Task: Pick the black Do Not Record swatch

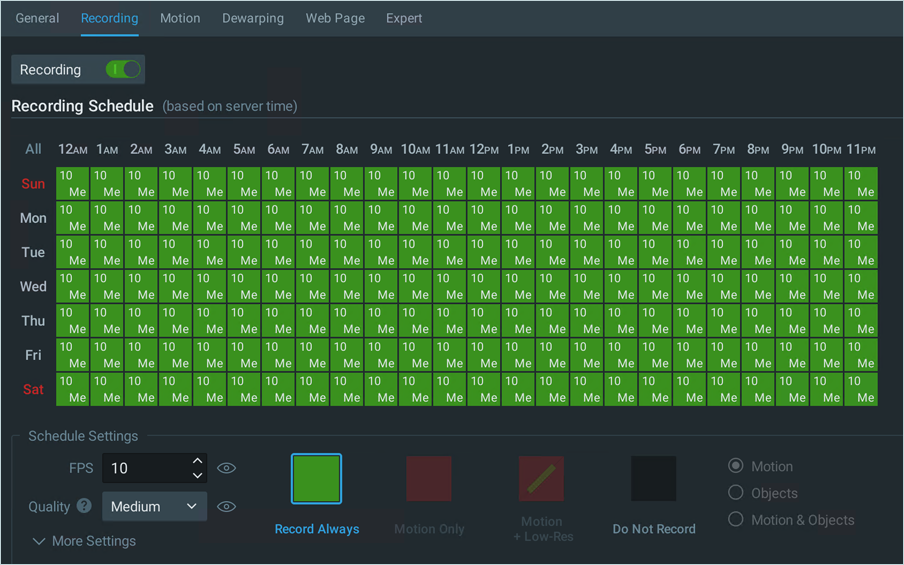Action: tap(654, 479)
